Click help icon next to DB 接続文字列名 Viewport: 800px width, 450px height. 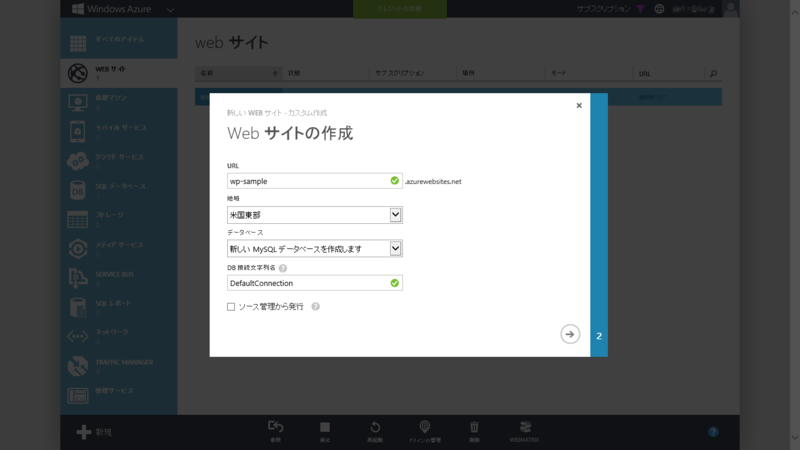click(x=283, y=268)
